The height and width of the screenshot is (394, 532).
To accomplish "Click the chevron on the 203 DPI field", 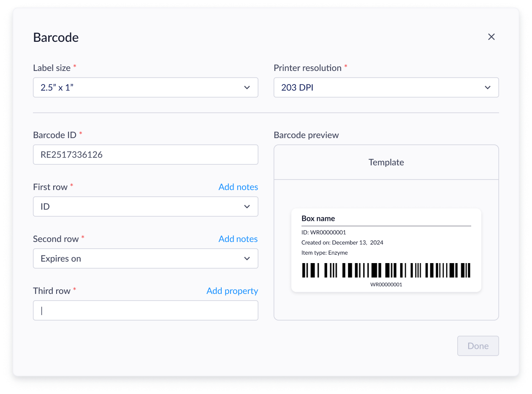I will tap(488, 87).
